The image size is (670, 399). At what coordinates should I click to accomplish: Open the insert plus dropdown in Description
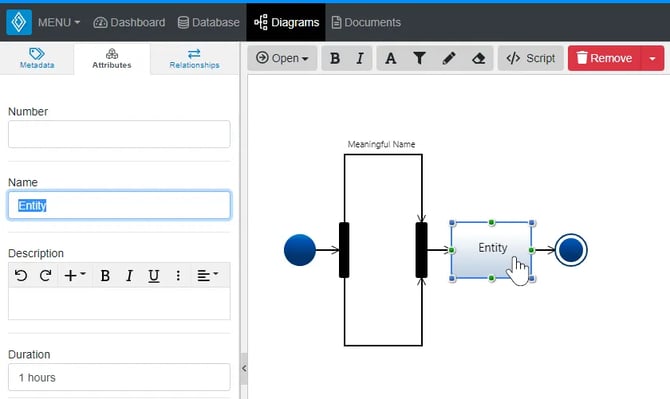coord(75,276)
